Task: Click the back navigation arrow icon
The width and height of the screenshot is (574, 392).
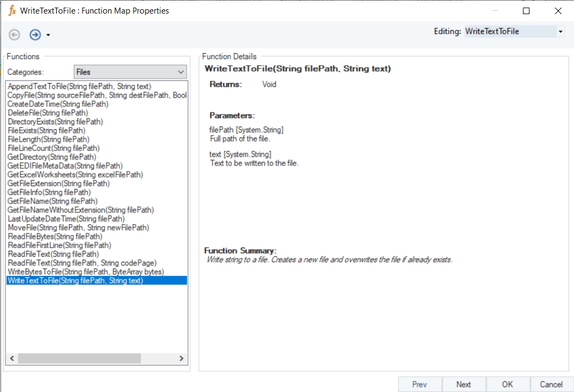Action: [x=14, y=35]
